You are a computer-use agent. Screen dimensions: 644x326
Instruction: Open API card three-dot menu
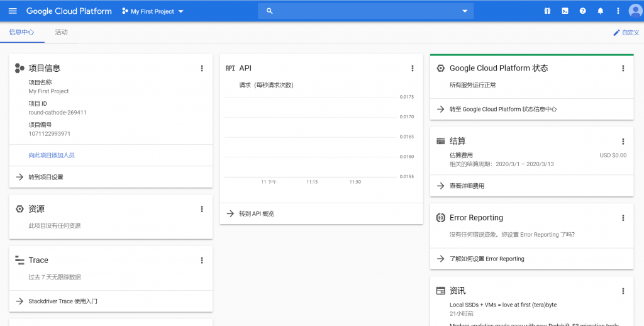(413, 68)
